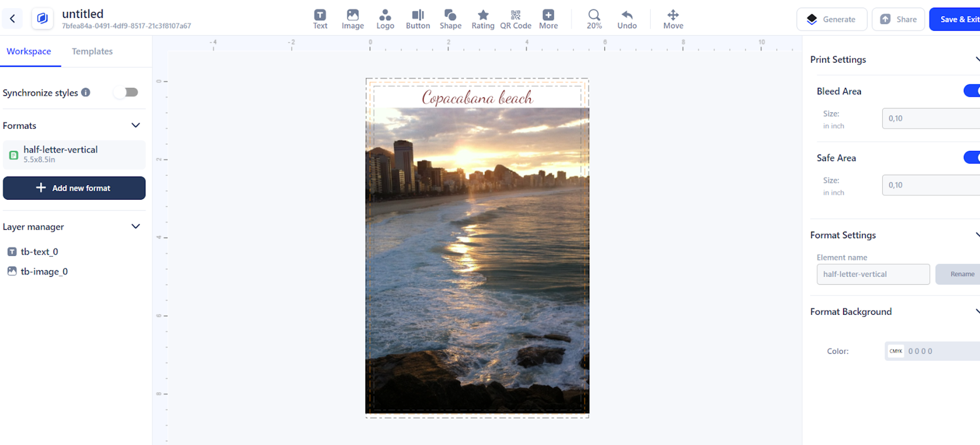980x445 pixels.
Task: Collapse the Print Settings section
Action: tap(977, 59)
